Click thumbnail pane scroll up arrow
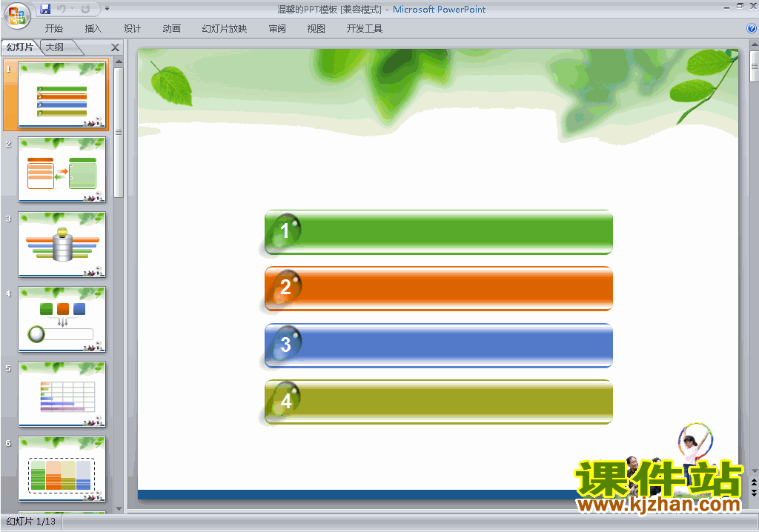Screen dimensions: 759x532 coord(119,62)
